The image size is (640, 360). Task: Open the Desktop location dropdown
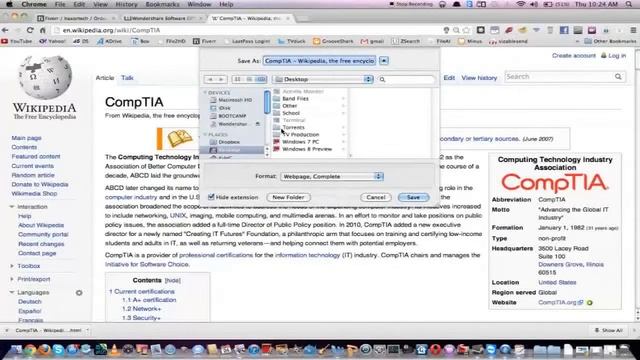coord(323,79)
